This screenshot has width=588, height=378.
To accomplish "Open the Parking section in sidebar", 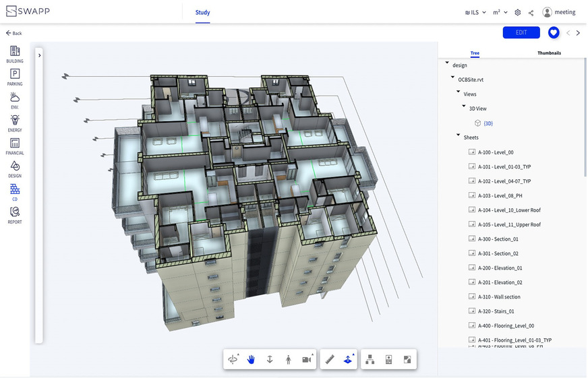I will point(15,77).
